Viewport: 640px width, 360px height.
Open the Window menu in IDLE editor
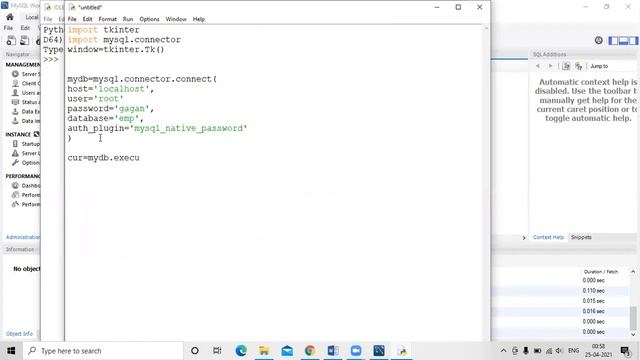176,19
